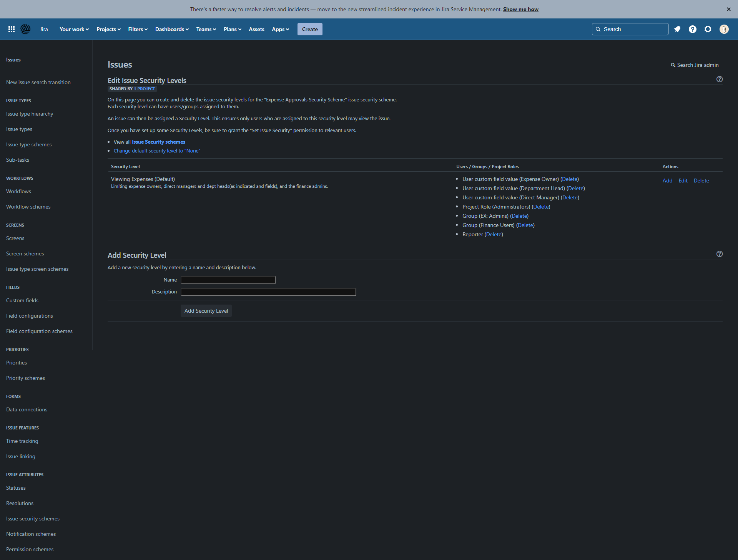
Task: Open Issue types in sidebar
Action: (19, 129)
